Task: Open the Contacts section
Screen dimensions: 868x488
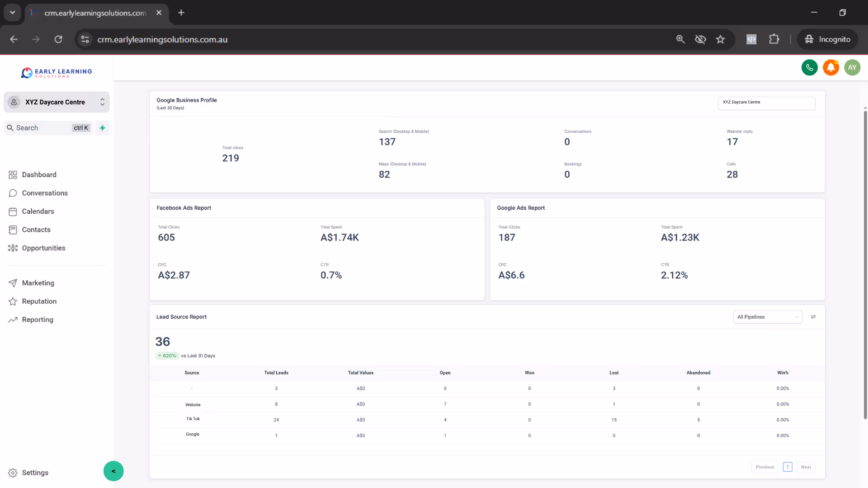Action: (36, 230)
